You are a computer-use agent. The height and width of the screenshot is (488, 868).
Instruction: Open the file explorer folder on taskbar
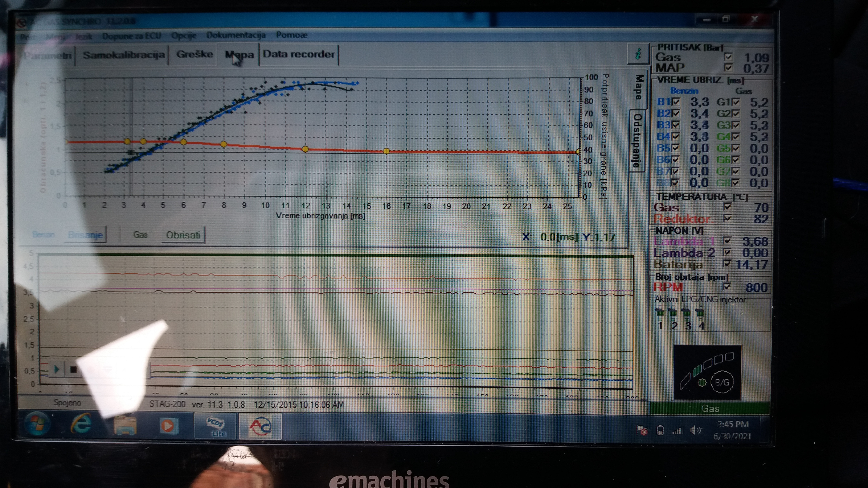(125, 426)
